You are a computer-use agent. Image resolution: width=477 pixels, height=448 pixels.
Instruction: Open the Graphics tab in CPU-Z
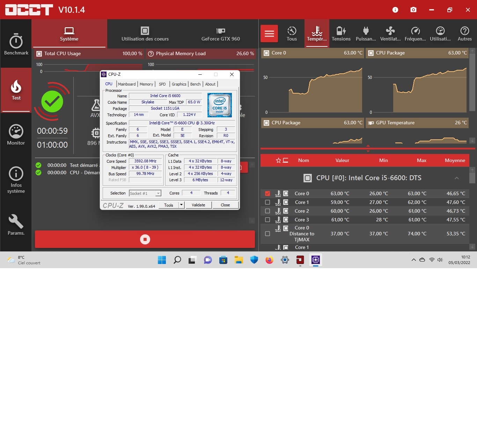[x=179, y=84]
